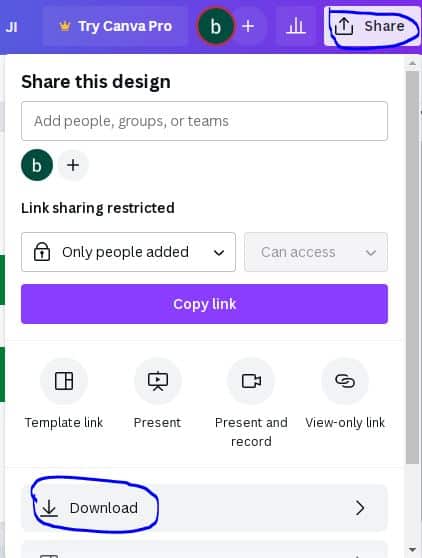The width and height of the screenshot is (422, 558).
Task: Open the Download option
Action: click(204, 508)
